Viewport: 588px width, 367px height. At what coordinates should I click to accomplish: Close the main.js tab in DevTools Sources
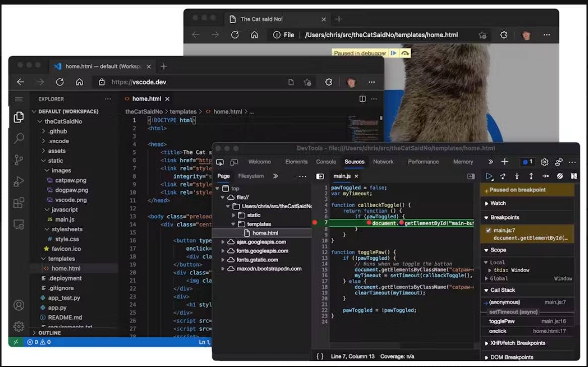pyautogui.click(x=356, y=176)
